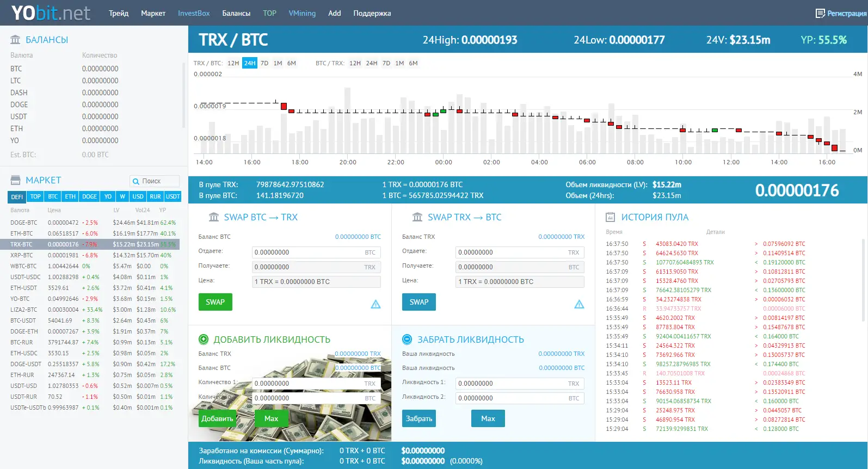Open the Регистрация link
Viewport: 868px width, 469px height.
(847, 13)
